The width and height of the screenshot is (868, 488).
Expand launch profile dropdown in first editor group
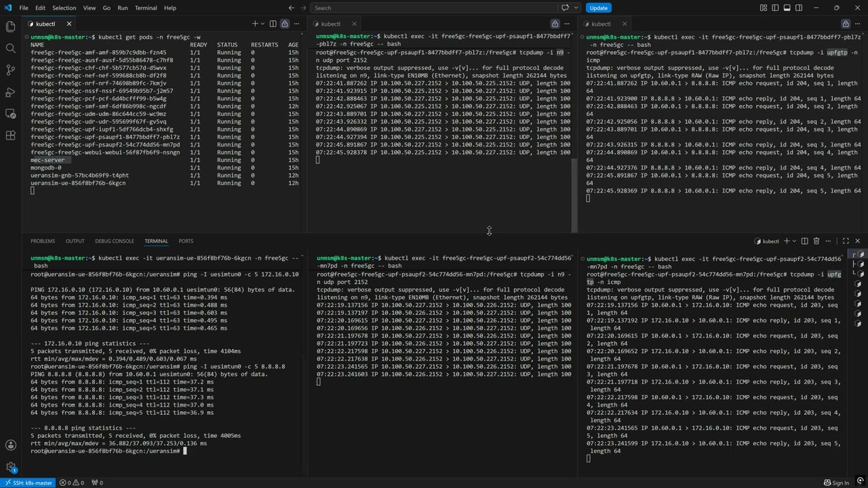[263, 24]
